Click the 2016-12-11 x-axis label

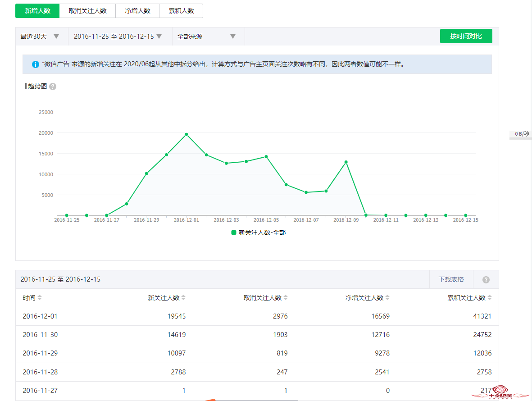coord(386,220)
